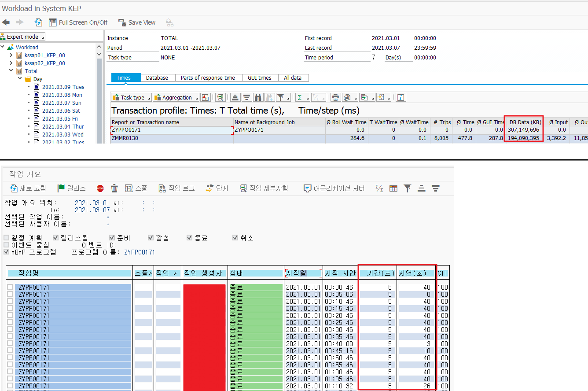Click the Sigma total icon

pos(299,97)
